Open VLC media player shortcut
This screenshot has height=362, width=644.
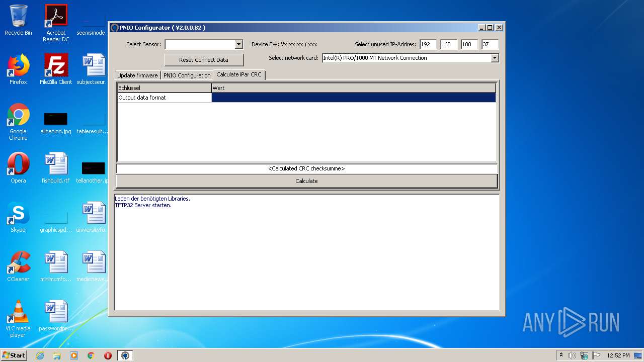[18, 319]
